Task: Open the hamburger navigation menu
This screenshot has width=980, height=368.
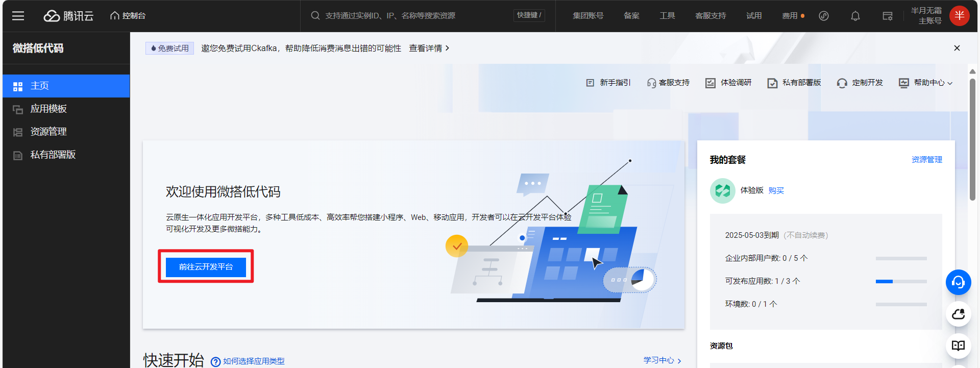Action: [18, 16]
